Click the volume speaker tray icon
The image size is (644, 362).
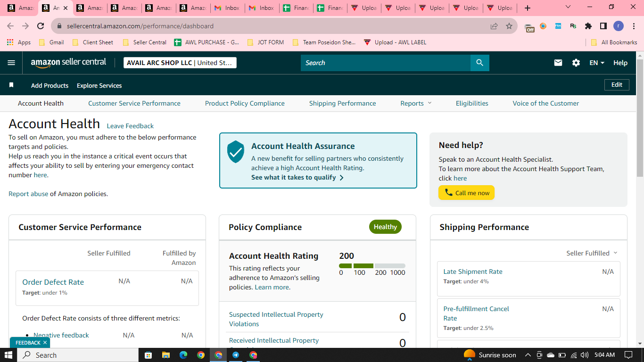pos(585,355)
